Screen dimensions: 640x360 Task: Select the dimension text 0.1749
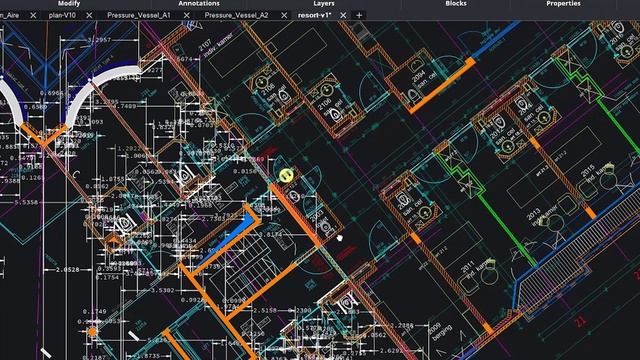94,311
